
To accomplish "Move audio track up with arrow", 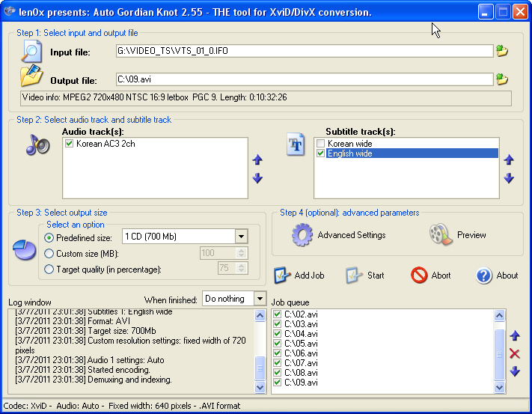I will (257, 159).
